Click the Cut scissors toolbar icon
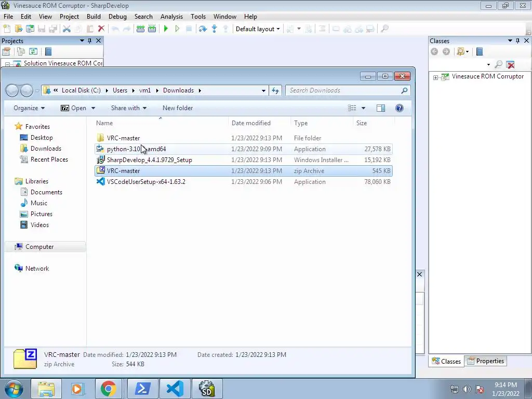 (67, 29)
